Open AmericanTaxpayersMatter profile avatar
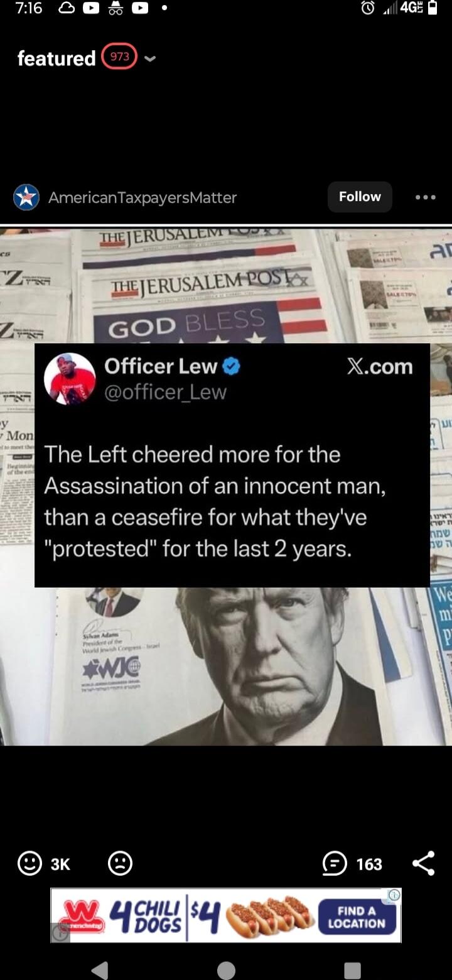 (26, 197)
